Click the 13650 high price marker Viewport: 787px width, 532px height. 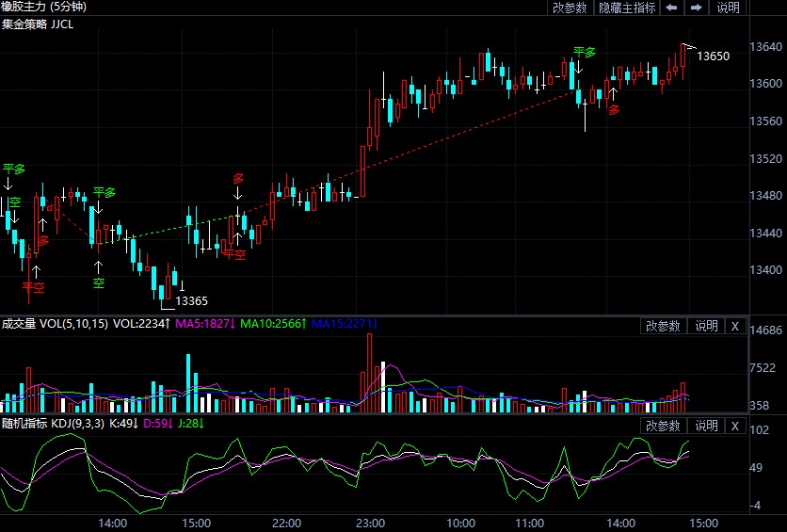point(713,56)
